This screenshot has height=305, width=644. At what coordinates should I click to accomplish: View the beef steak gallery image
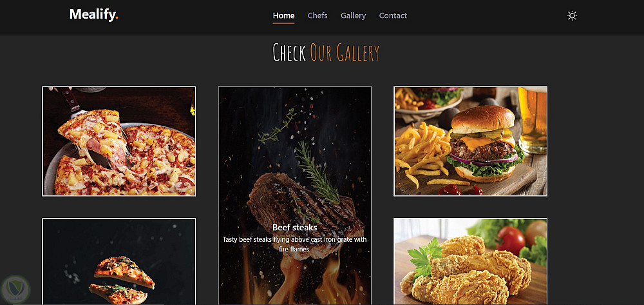click(294, 195)
